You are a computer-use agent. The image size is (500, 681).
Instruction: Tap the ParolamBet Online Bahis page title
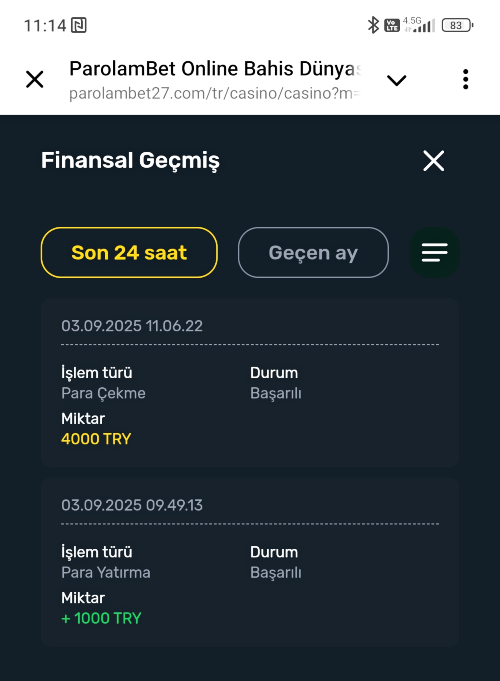tap(215, 69)
